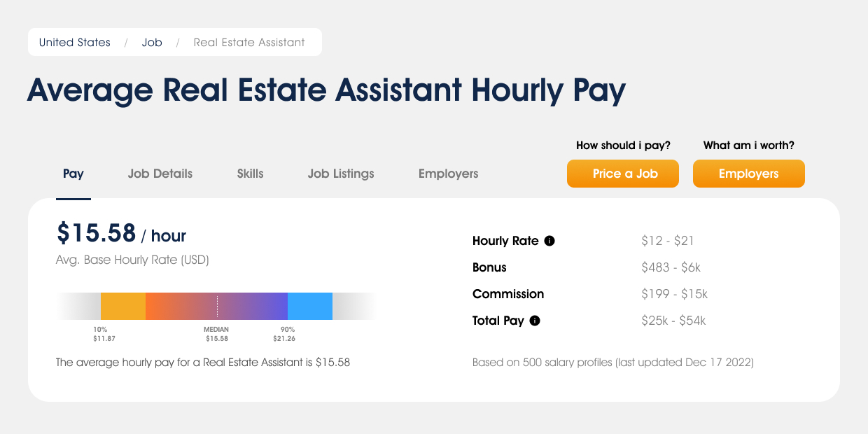This screenshot has width=868, height=434.
Task: Select Real Estate Assistant in the breadcrumb
Action: pyautogui.click(x=249, y=42)
